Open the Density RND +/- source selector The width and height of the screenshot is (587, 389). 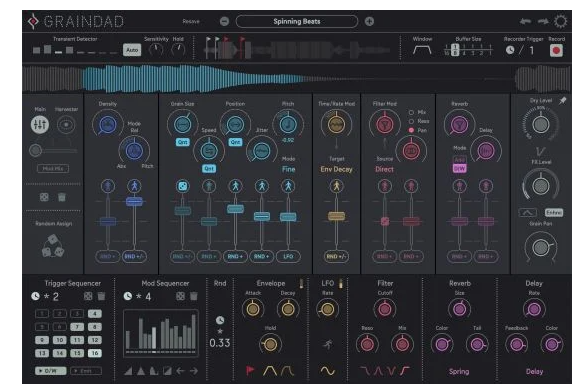134,256
